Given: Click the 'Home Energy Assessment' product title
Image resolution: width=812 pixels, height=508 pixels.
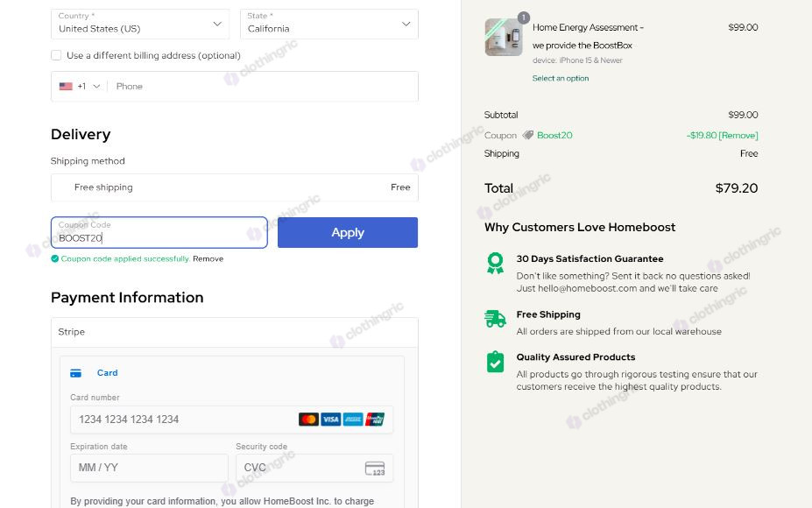Looking at the screenshot, I should [588, 36].
